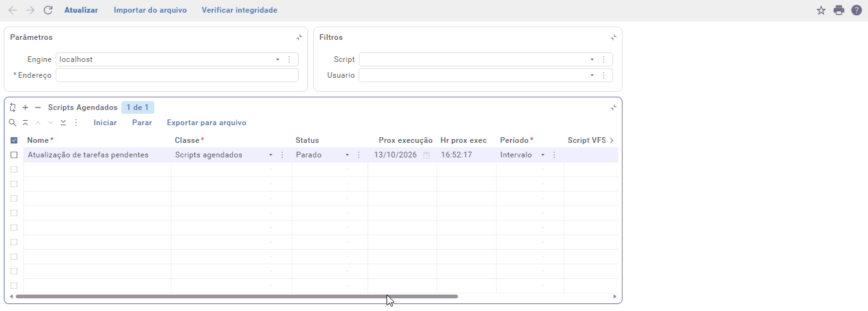Mark page as favorite with star
This screenshot has height=311, width=868.
coord(821,10)
